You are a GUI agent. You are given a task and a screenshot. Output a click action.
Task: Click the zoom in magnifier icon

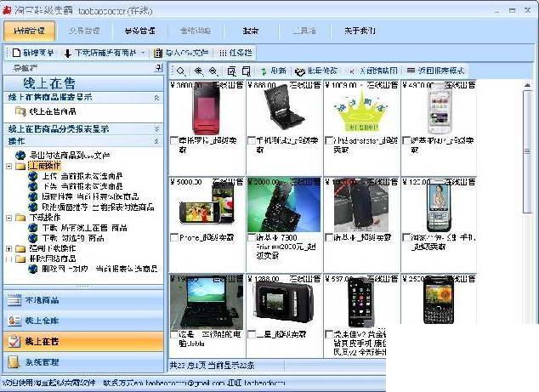pos(198,71)
